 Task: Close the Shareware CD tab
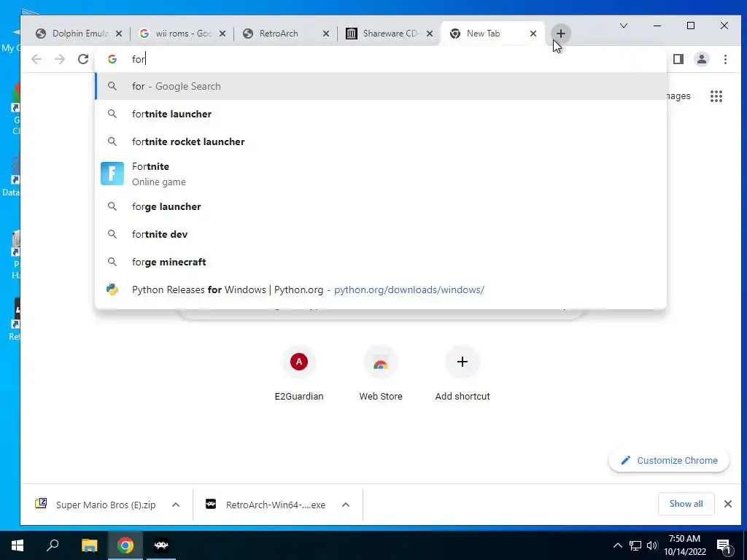tap(430, 34)
